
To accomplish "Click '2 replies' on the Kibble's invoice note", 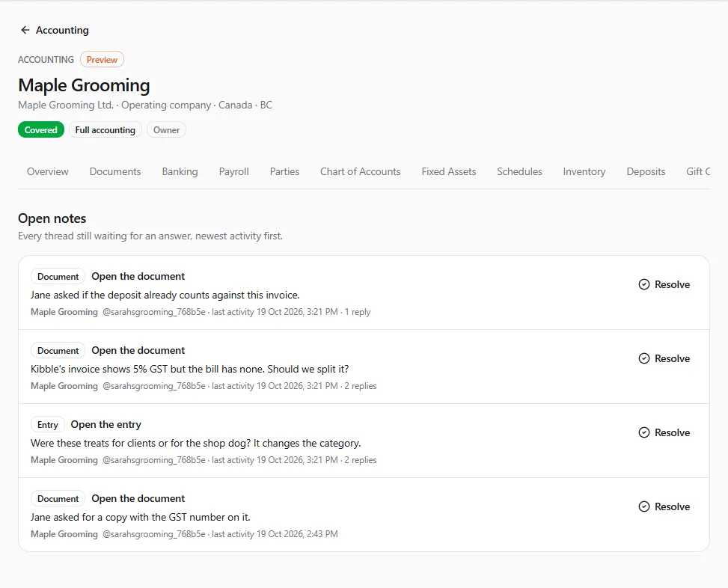I will (361, 386).
